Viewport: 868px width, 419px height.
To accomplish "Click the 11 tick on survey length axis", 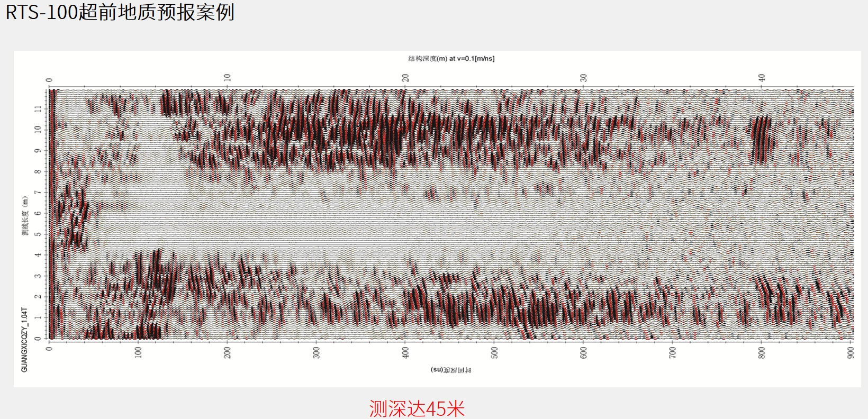I will (x=38, y=108).
